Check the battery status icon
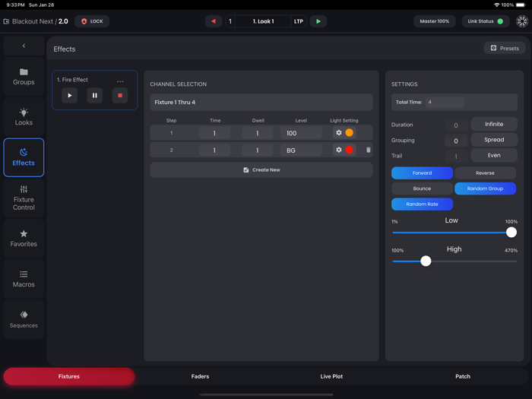The height and width of the screenshot is (399, 532). click(521, 5)
